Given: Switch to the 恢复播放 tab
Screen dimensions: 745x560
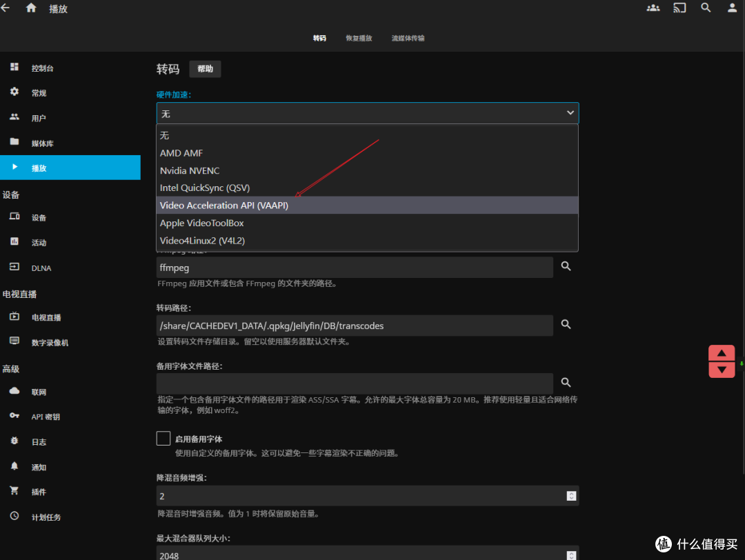Looking at the screenshot, I should 359,38.
